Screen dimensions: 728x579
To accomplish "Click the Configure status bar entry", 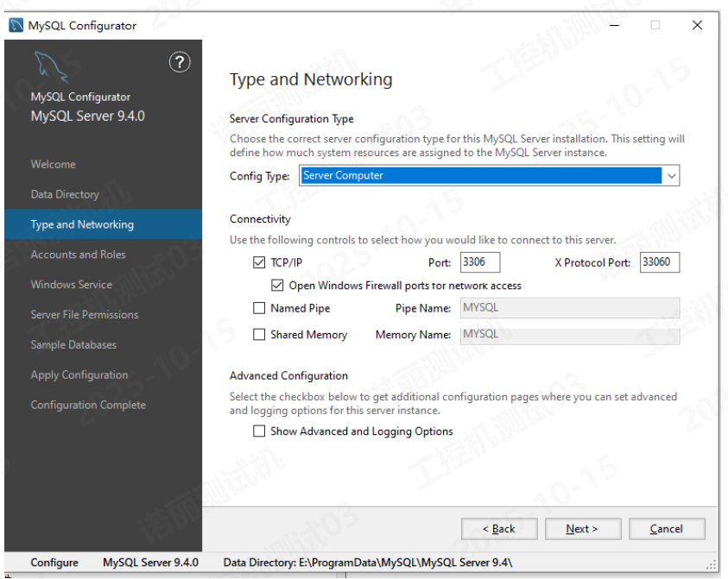I will 54,563.
